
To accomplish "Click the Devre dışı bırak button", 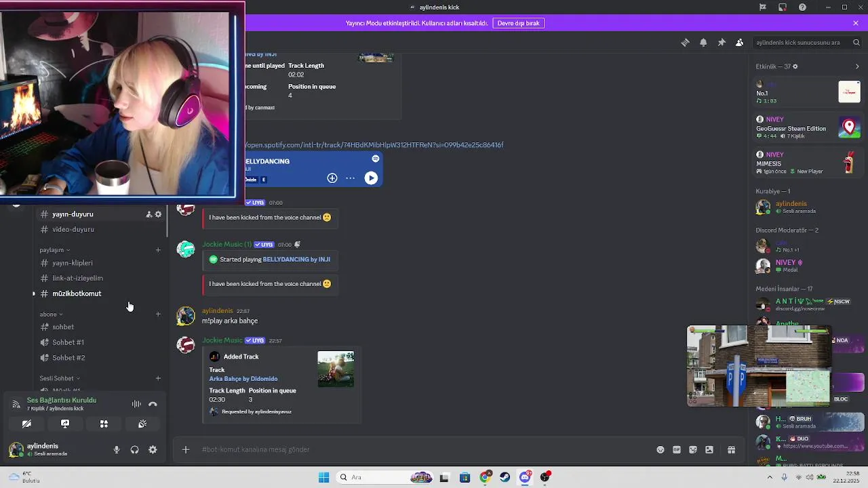I will (x=519, y=23).
